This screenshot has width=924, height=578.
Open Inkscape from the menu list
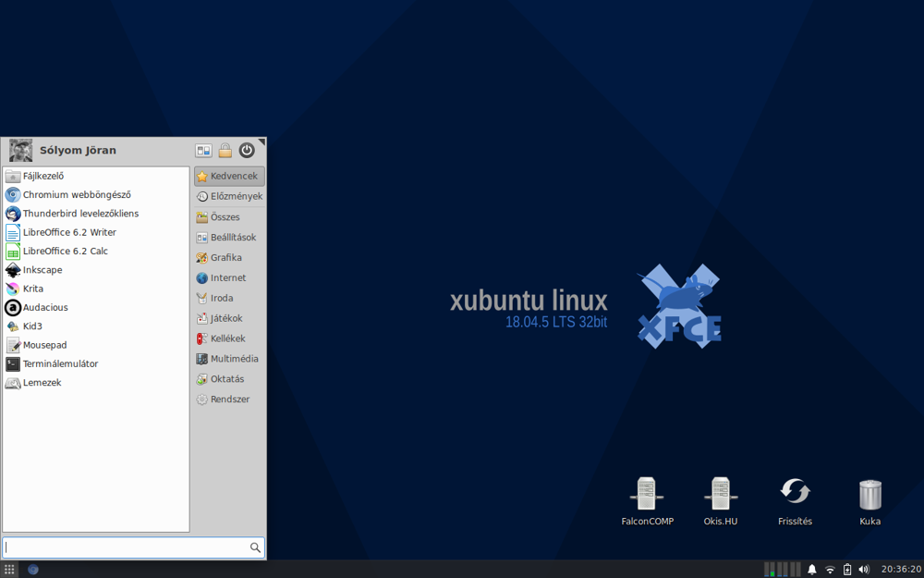pyautogui.click(x=43, y=270)
